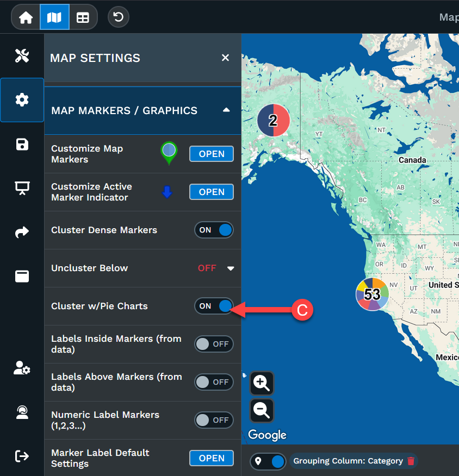Click the Cluster Dense Markers label
This screenshot has height=476, width=459.
click(104, 230)
